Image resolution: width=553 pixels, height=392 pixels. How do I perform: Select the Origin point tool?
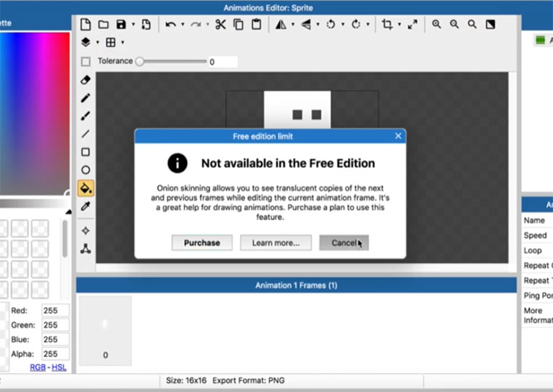(86, 230)
